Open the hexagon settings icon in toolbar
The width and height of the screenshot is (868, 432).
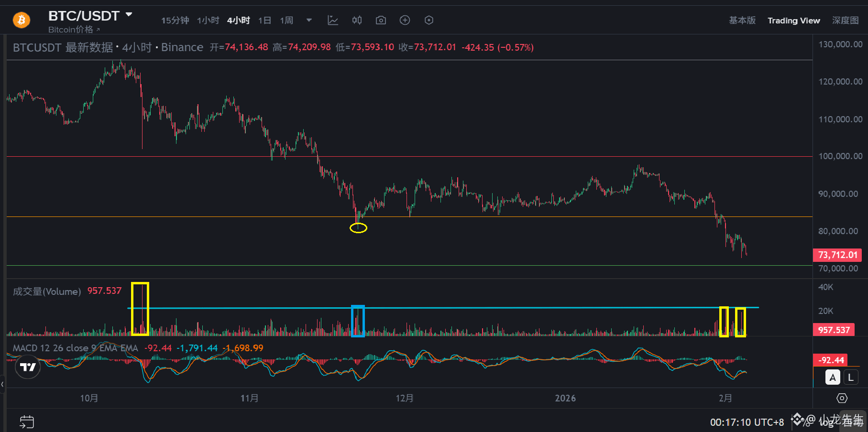(x=429, y=20)
